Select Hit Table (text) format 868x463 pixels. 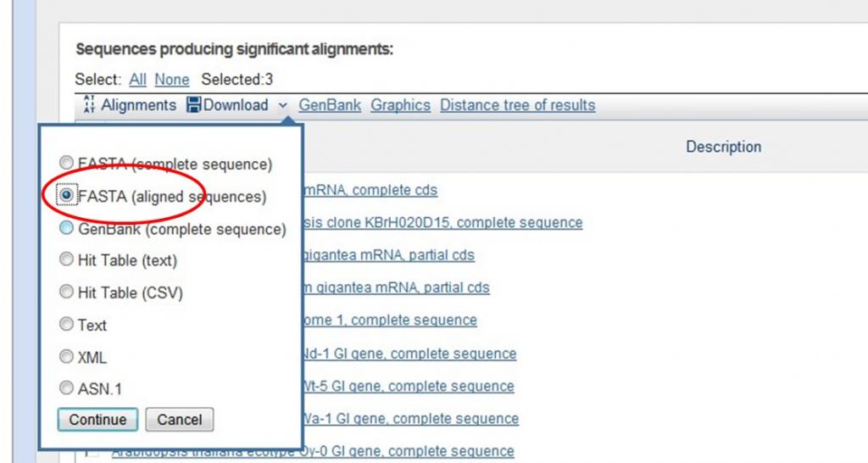[x=66, y=260]
